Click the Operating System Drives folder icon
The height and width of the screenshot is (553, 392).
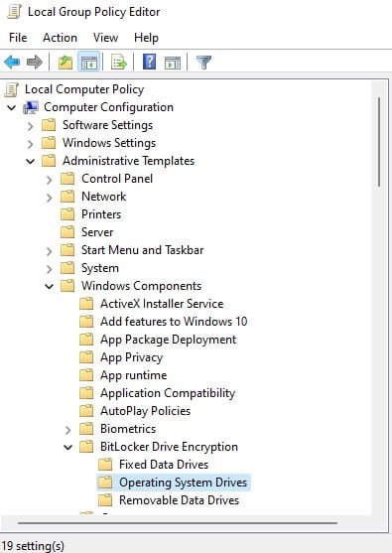point(105,483)
